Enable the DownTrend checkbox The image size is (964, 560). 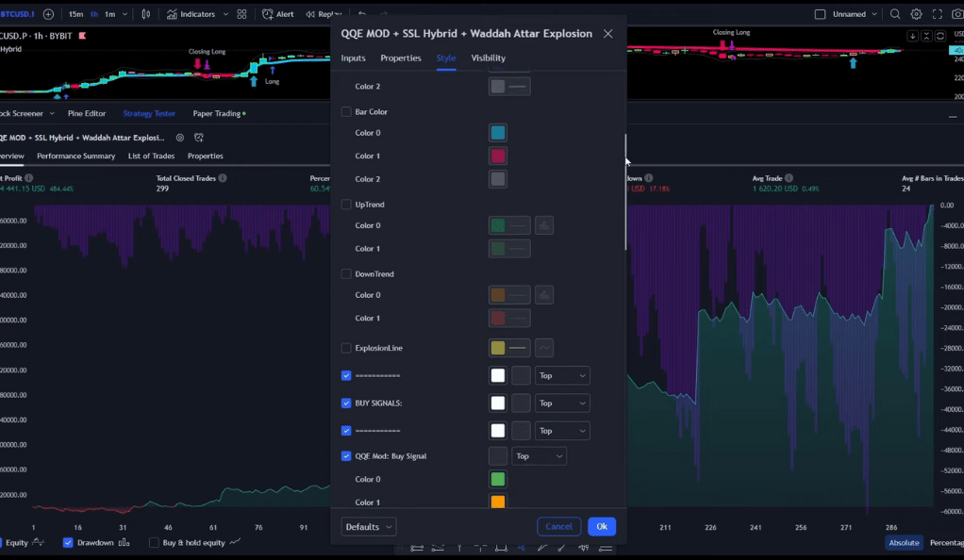tap(346, 274)
